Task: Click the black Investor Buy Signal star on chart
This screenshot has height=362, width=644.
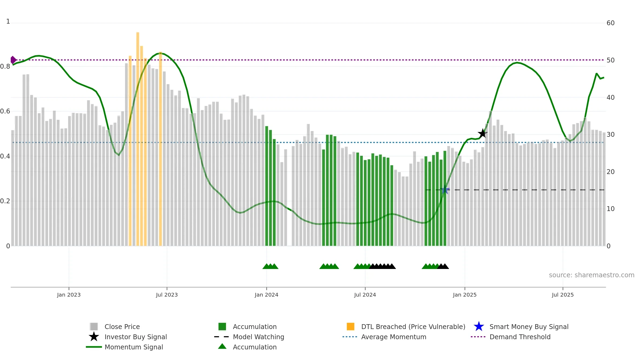Action: coord(483,133)
